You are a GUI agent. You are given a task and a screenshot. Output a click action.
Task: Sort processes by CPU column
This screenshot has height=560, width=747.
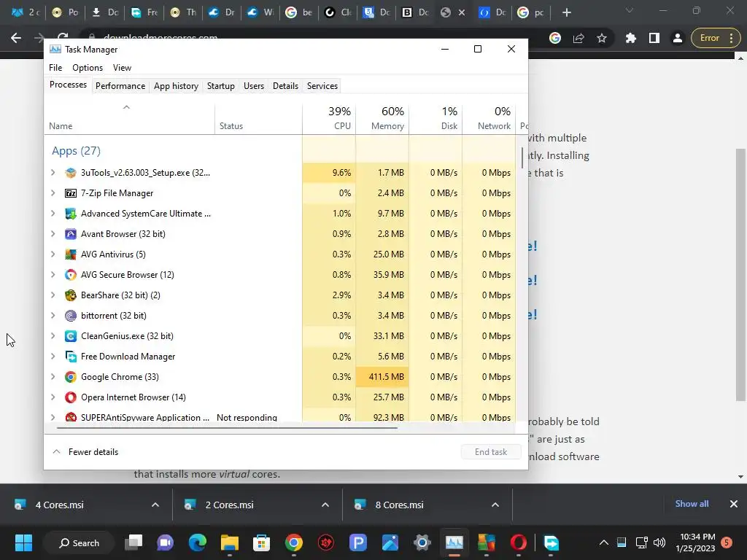coord(329,118)
